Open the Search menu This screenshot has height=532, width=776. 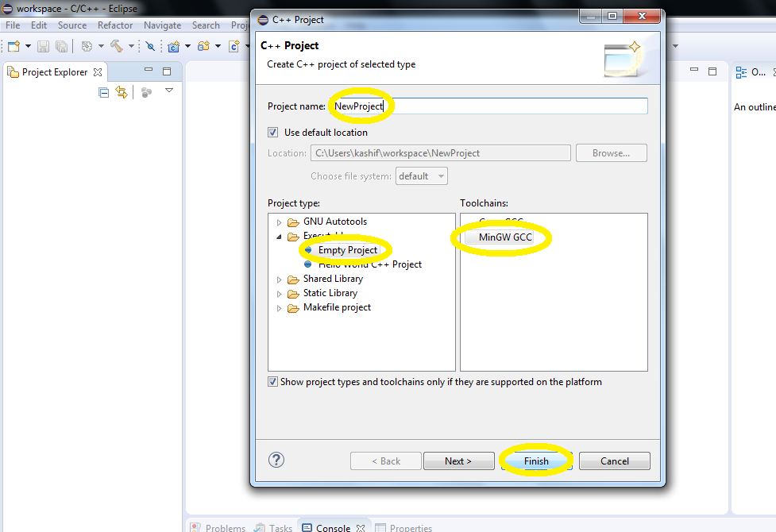[x=206, y=25]
